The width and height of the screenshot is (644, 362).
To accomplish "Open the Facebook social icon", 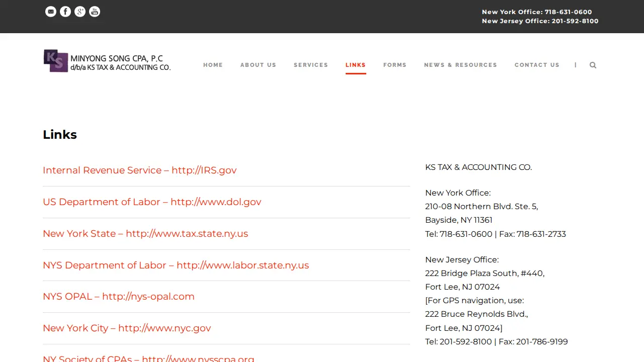I will tap(65, 12).
